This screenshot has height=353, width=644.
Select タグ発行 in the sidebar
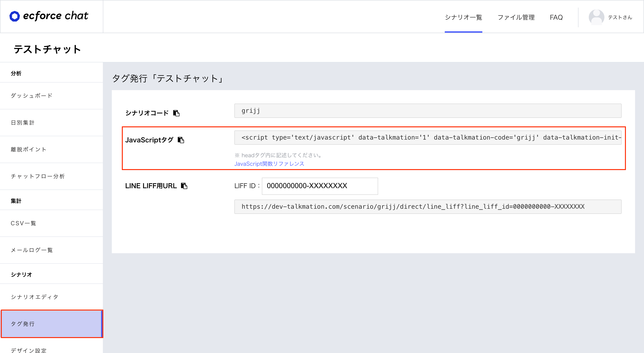coord(23,324)
